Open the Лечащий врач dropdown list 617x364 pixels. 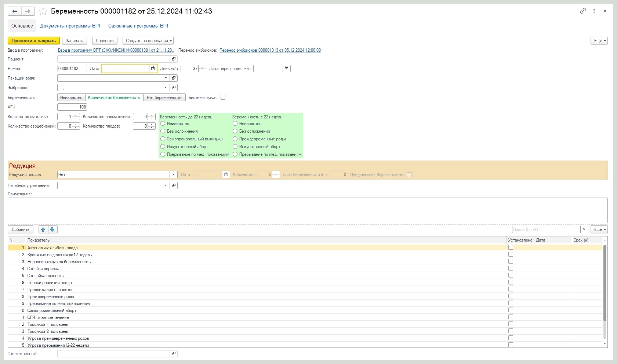pos(166,78)
